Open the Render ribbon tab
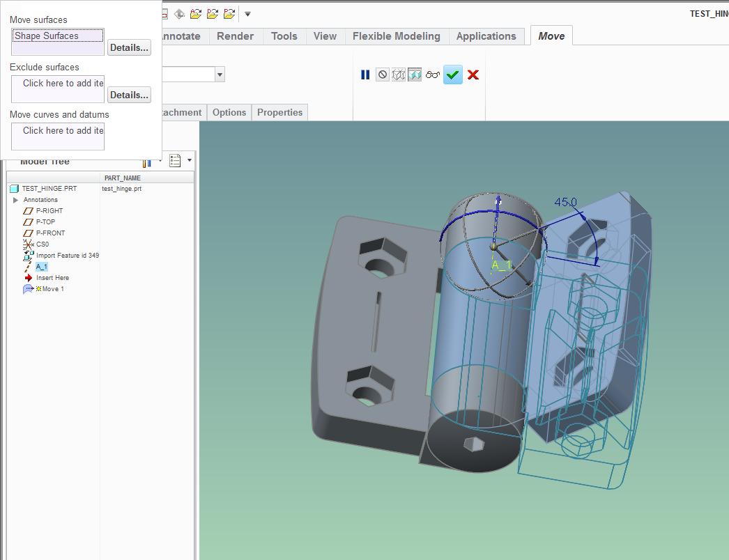Screen dimensions: 729x560 [236, 36]
